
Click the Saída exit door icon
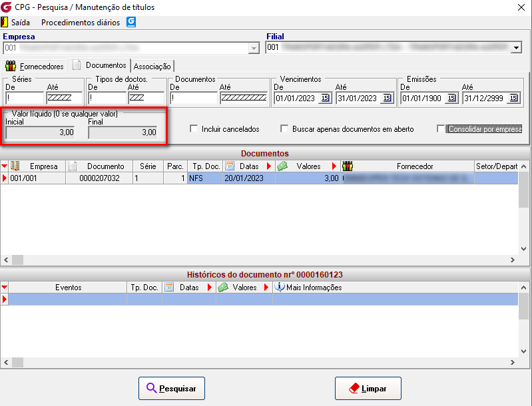pyautogui.click(x=4, y=23)
